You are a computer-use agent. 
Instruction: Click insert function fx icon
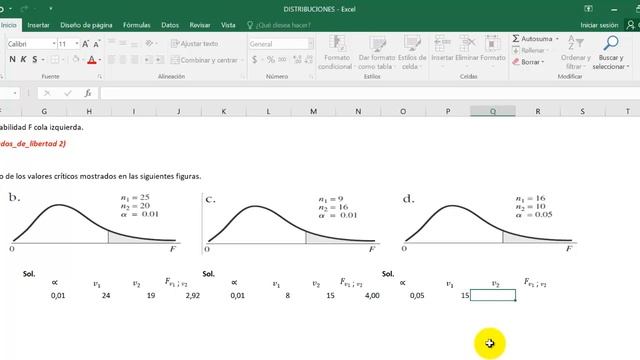(x=88, y=93)
